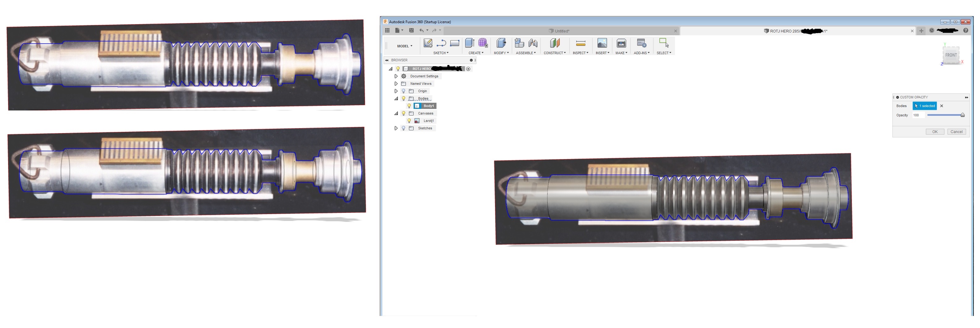The image size is (980, 328).
Task: Toggle visibility bulb of Origin folder
Action: [x=404, y=91]
